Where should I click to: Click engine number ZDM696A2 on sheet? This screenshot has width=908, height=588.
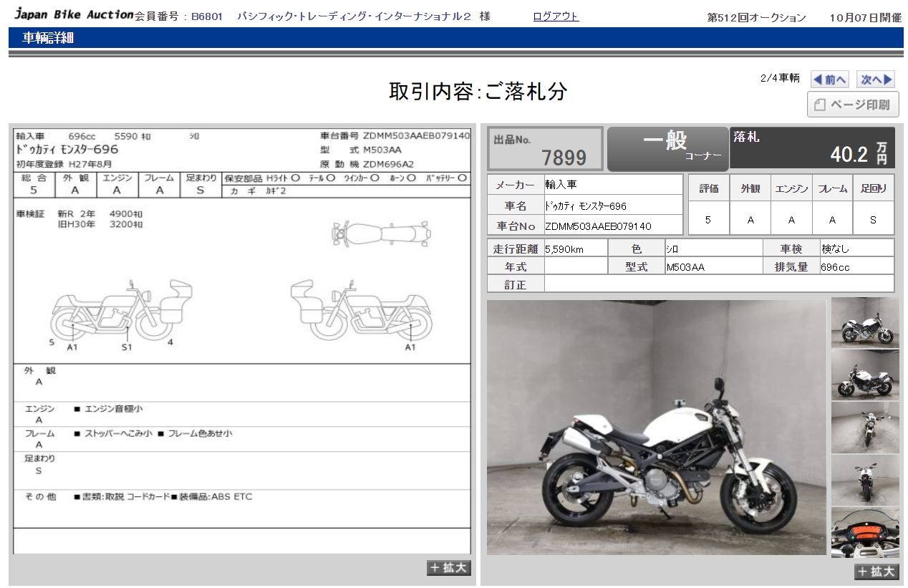tap(388, 164)
